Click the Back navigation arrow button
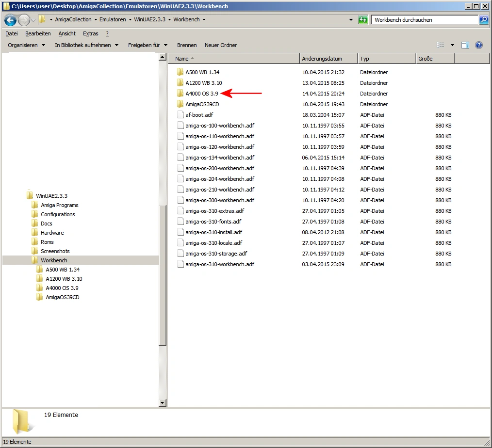This screenshot has width=492, height=448. tap(10, 20)
